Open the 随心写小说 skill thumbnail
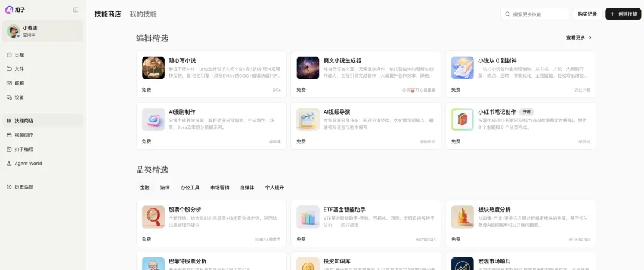Image resolution: width=644 pixels, height=270 pixels. [x=153, y=68]
